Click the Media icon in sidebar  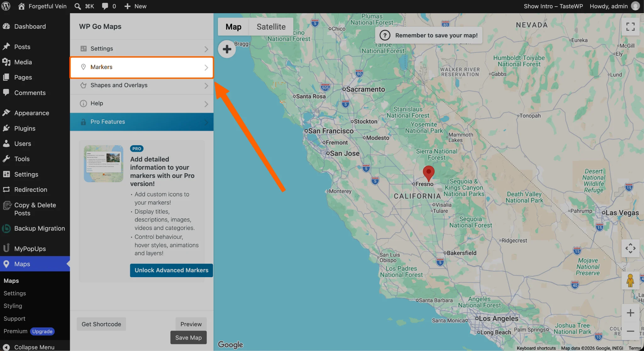6,62
